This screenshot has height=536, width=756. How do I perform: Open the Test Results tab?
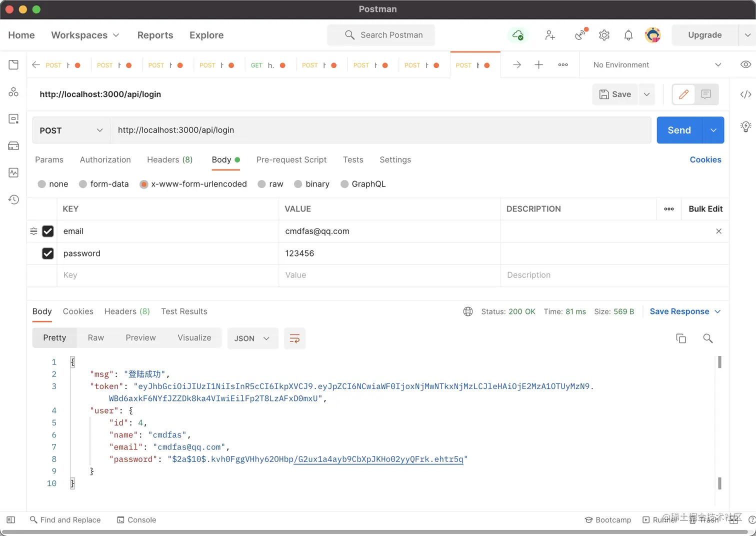point(184,311)
